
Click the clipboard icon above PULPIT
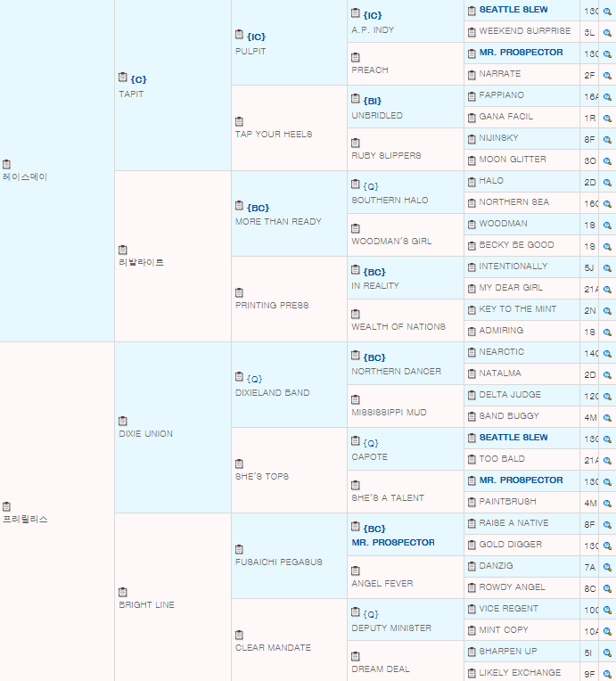(x=239, y=34)
